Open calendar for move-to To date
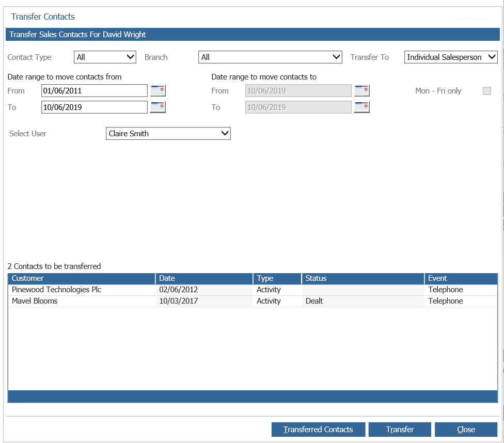The height and width of the screenshot is (443, 504). click(x=361, y=107)
